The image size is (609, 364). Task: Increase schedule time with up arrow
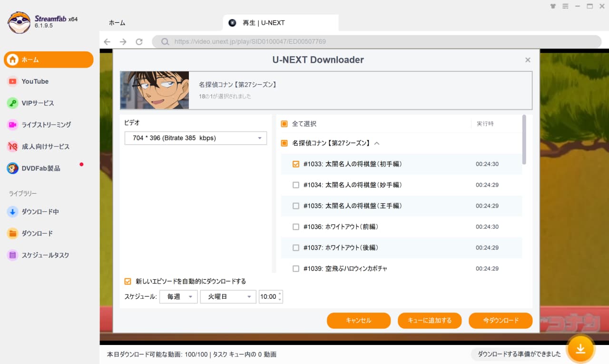[280, 294]
